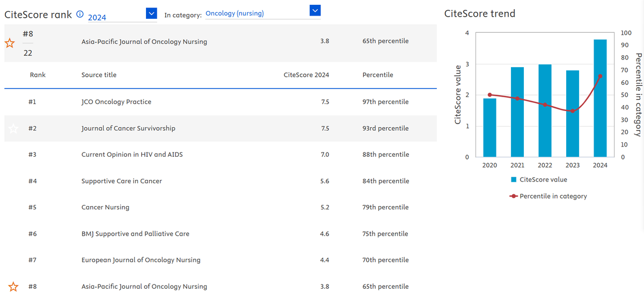Toggle CiteScore value legend entry
This screenshot has height=299, width=644.
pos(539,180)
